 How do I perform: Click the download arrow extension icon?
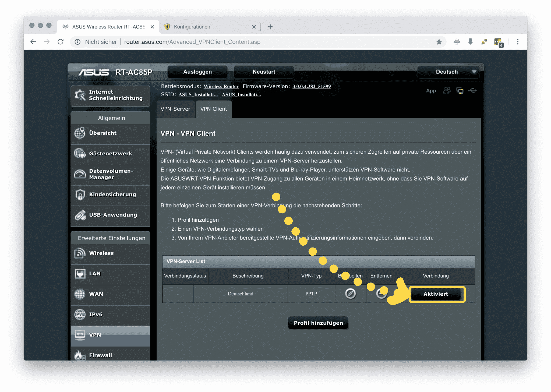coord(470,42)
